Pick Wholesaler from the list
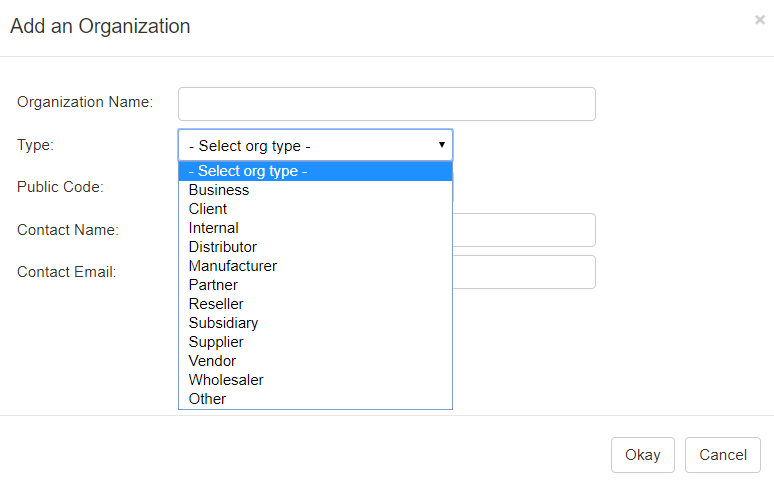This screenshot has height=486, width=774. (x=226, y=380)
